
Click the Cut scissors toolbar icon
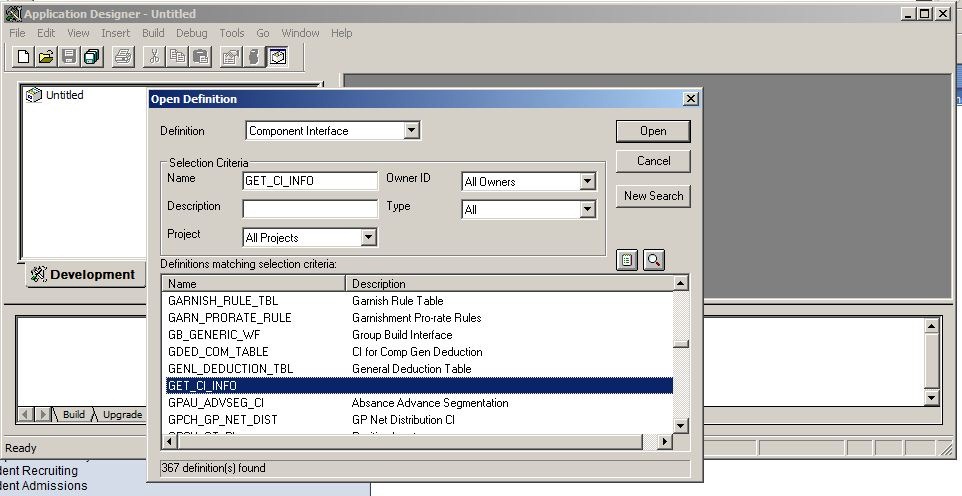tap(154, 57)
